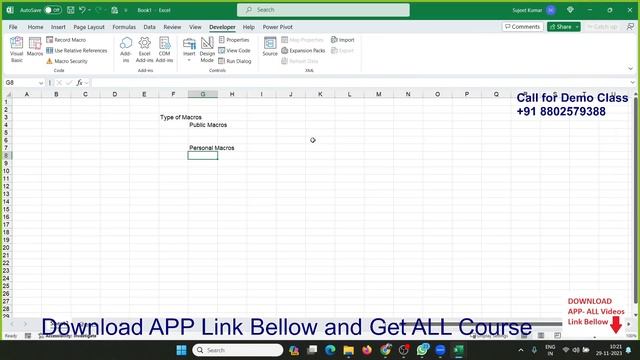The image size is (640, 360).
Task: Open the Macros dialog
Action: point(35,47)
